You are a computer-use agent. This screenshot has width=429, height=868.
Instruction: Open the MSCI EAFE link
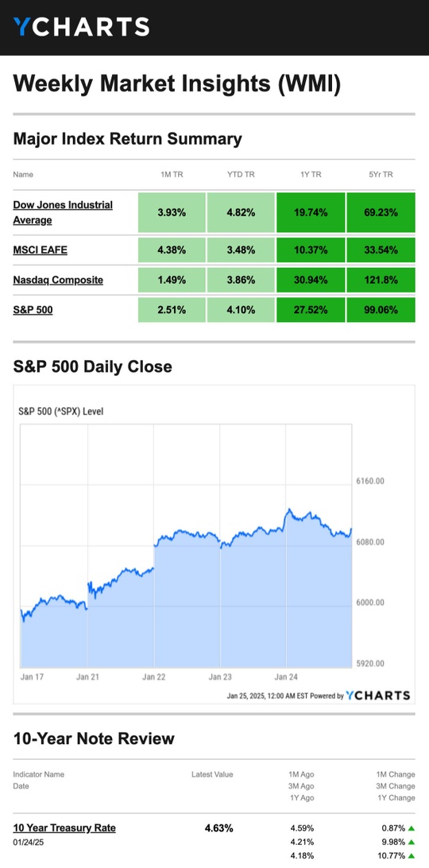(41, 250)
